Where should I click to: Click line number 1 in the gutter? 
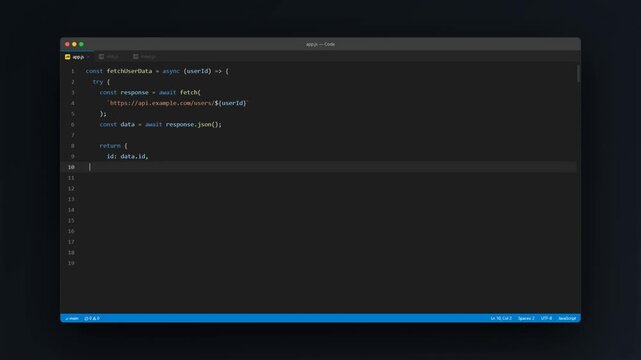pyautogui.click(x=73, y=71)
